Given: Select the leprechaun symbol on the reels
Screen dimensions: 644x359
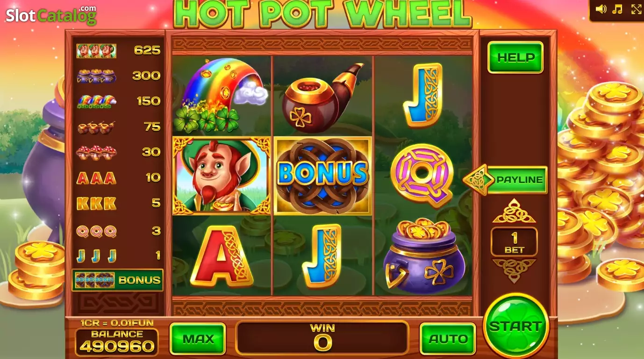Looking at the screenshot, I should click(222, 176).
